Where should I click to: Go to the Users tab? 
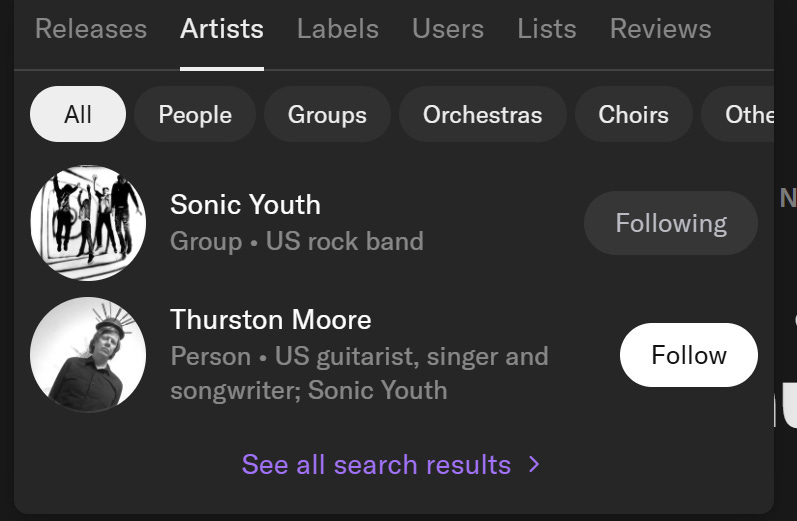pyautogui.click(x=448, y=29)
